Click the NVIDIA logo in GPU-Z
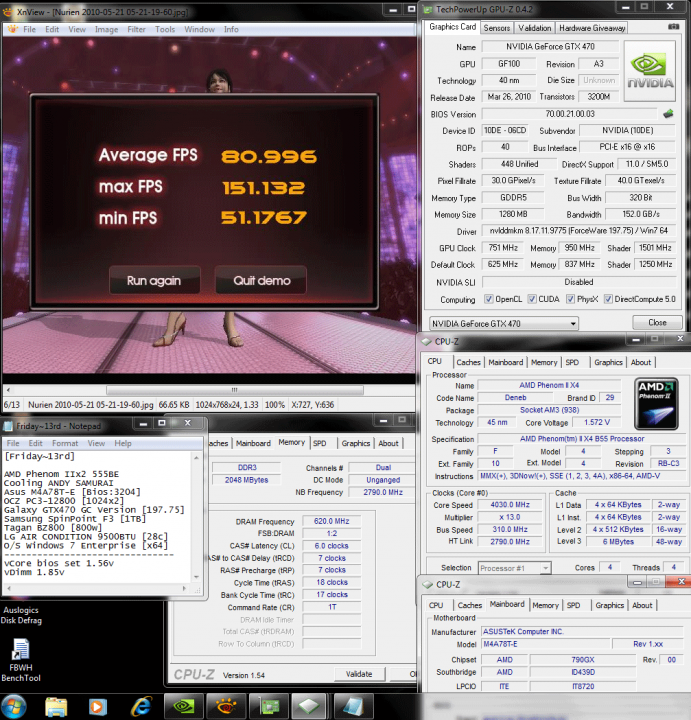Viewport: 691px width, 720px height. (x=650, y=71)
